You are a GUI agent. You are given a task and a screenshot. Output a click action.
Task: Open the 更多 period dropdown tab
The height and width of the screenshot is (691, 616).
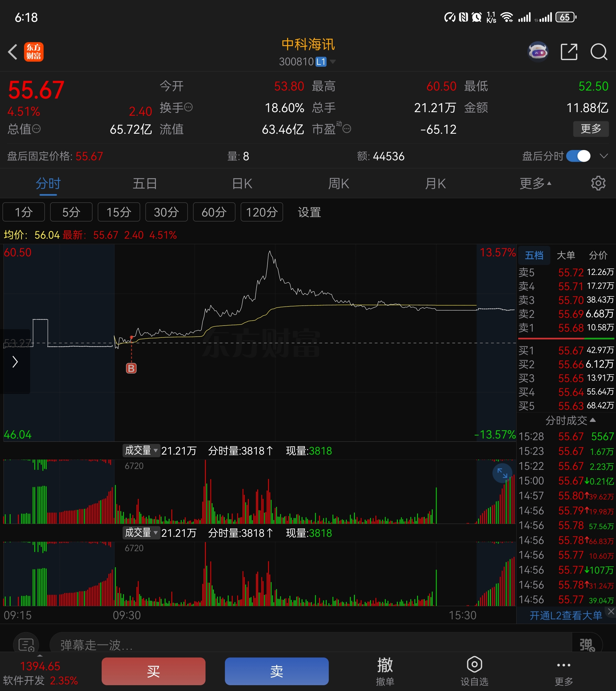coord(535,184)
